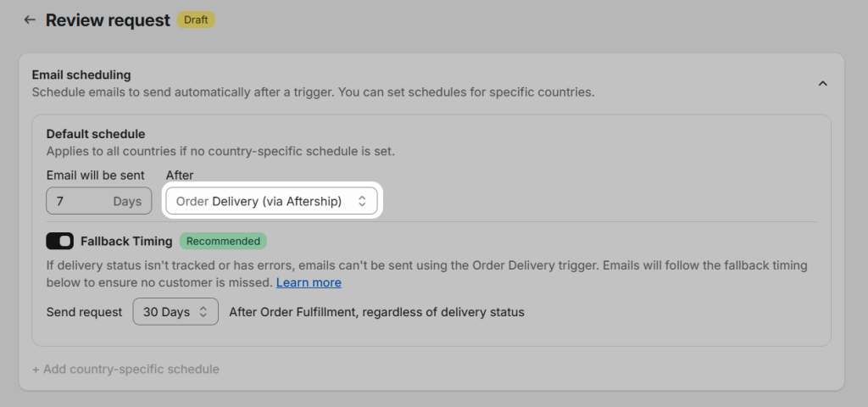Click the After Order Fulfillment description text
Viewport: 868px width, 407px height.
pos(377,312)
